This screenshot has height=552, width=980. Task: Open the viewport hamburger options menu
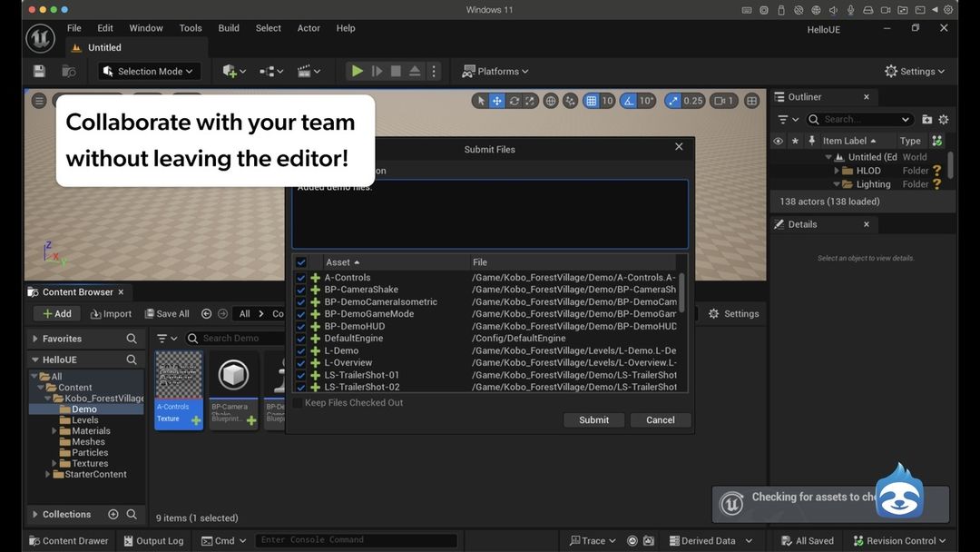tap(39, 101)
